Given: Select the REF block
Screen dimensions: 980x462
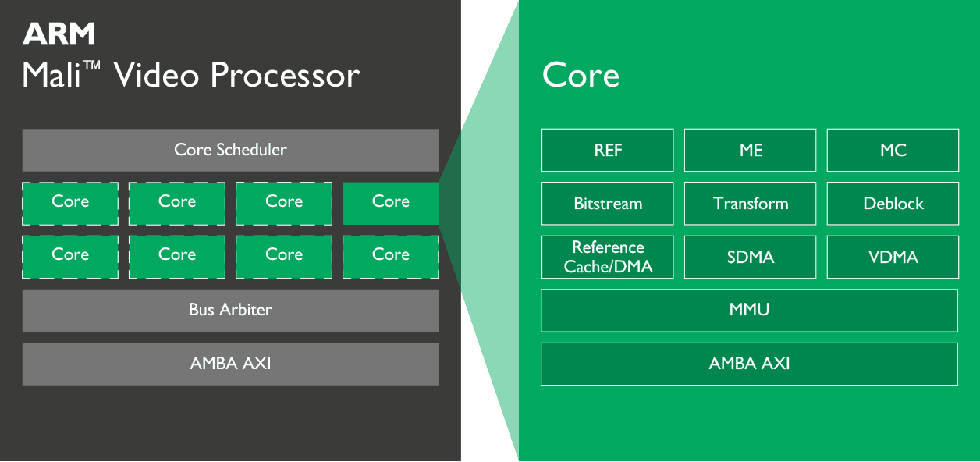Looking at the screenshot, I should pos(608,151).
